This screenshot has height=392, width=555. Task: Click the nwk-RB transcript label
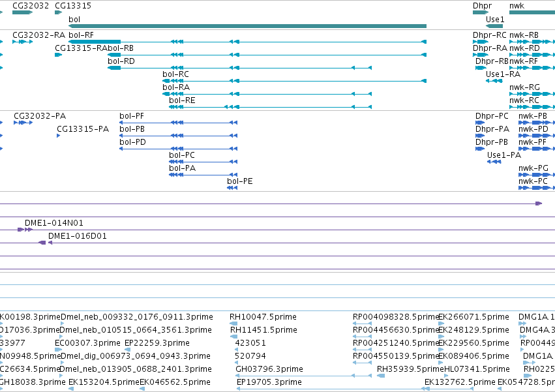point(524,35)
